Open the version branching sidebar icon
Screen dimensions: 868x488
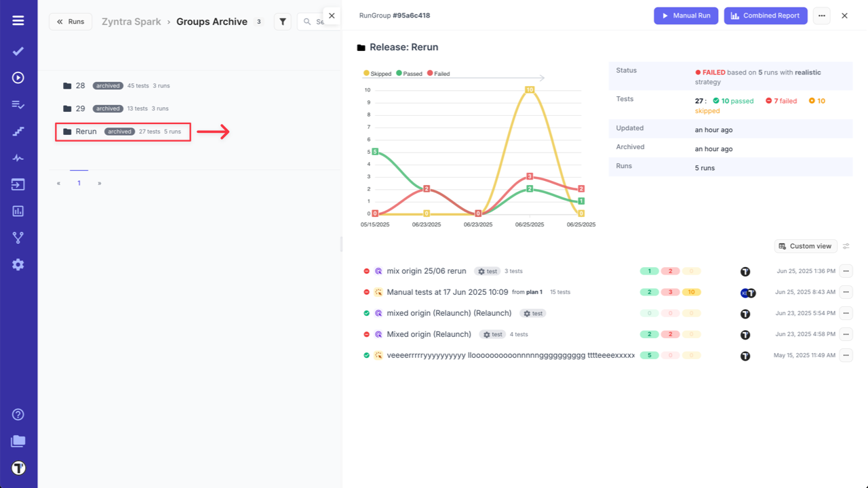pos(18,237)
